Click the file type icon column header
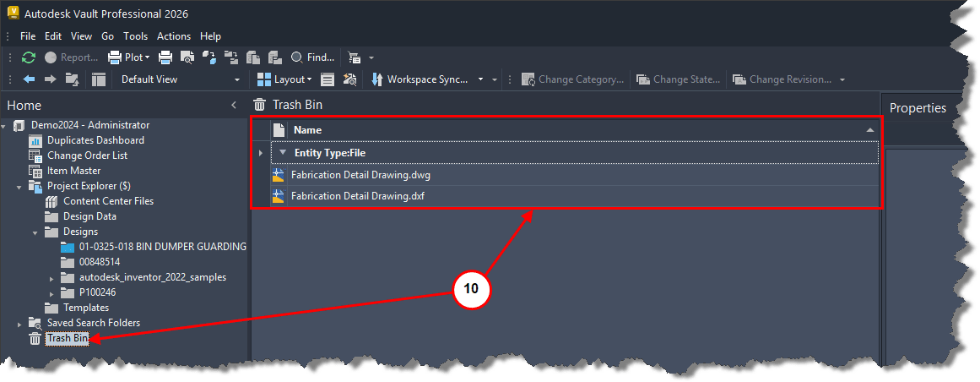 coord(279,130)
